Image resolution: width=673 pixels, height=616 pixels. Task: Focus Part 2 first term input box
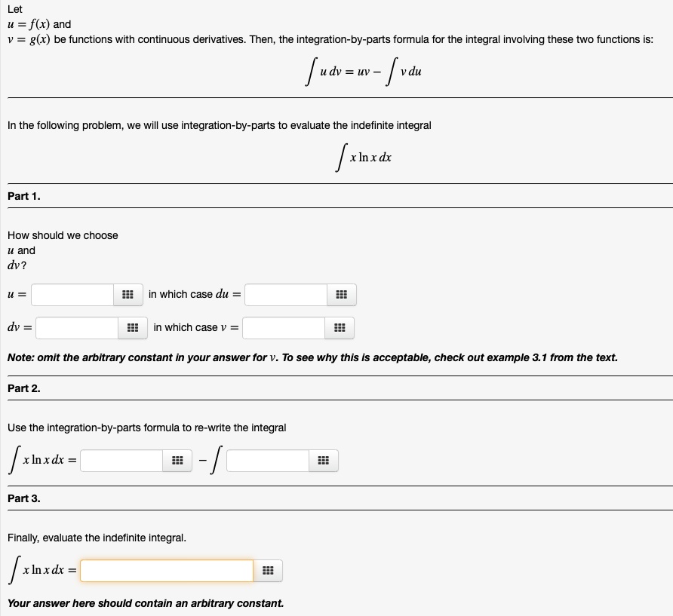click(121, 461)
